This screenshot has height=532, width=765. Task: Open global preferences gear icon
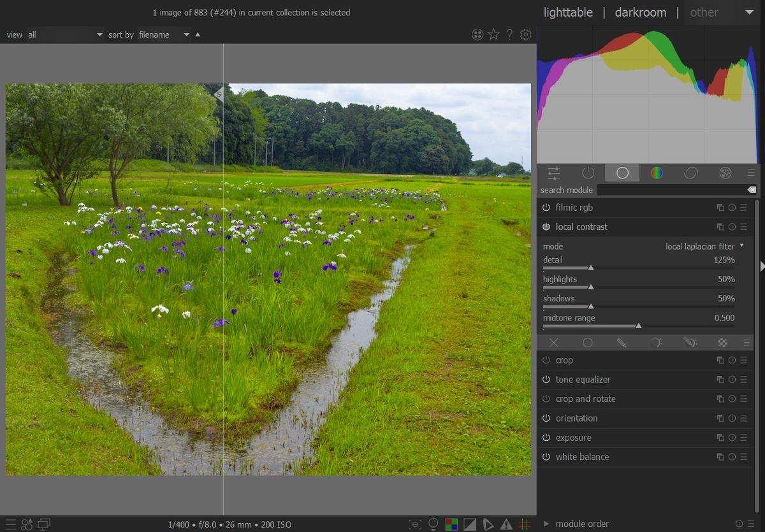coord(526,34)
